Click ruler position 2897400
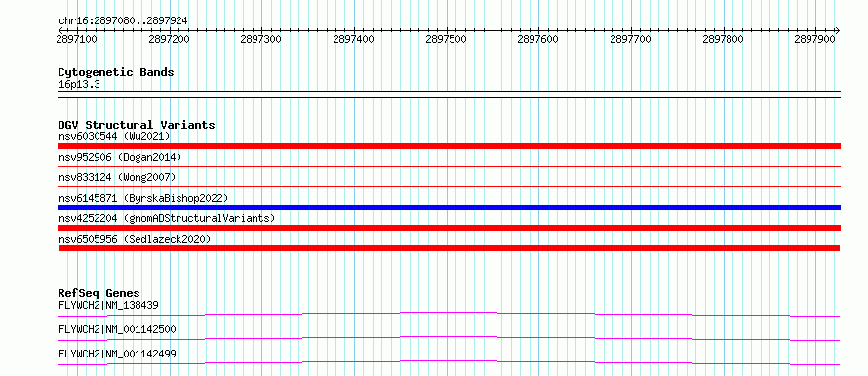Screen dimensions: 868x376 354,39
